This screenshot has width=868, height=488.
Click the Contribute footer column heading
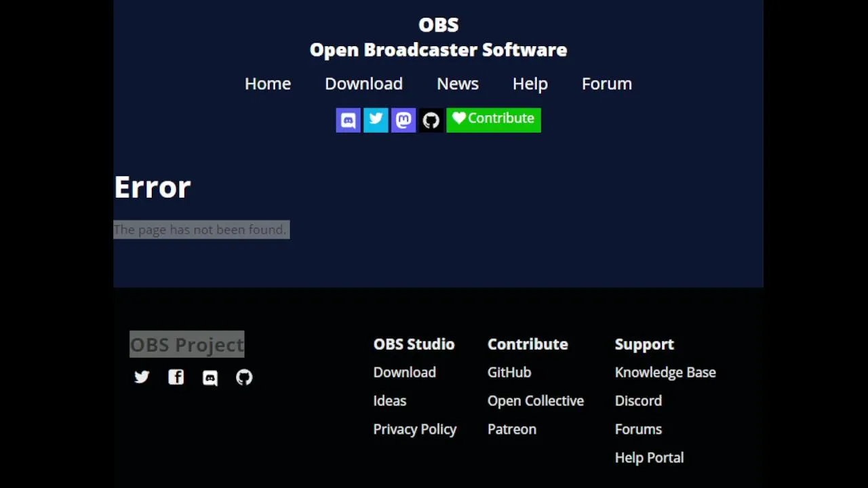[528, 344]
